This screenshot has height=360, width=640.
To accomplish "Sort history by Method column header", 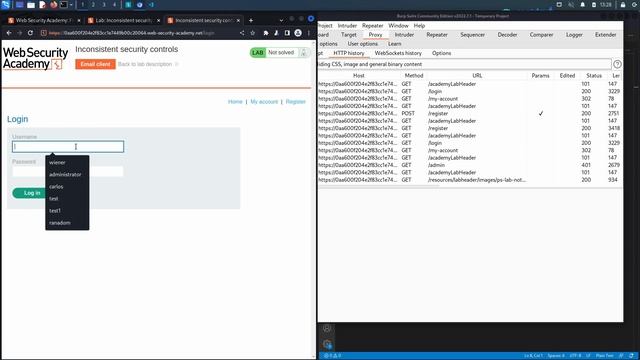I will point(414,76).
